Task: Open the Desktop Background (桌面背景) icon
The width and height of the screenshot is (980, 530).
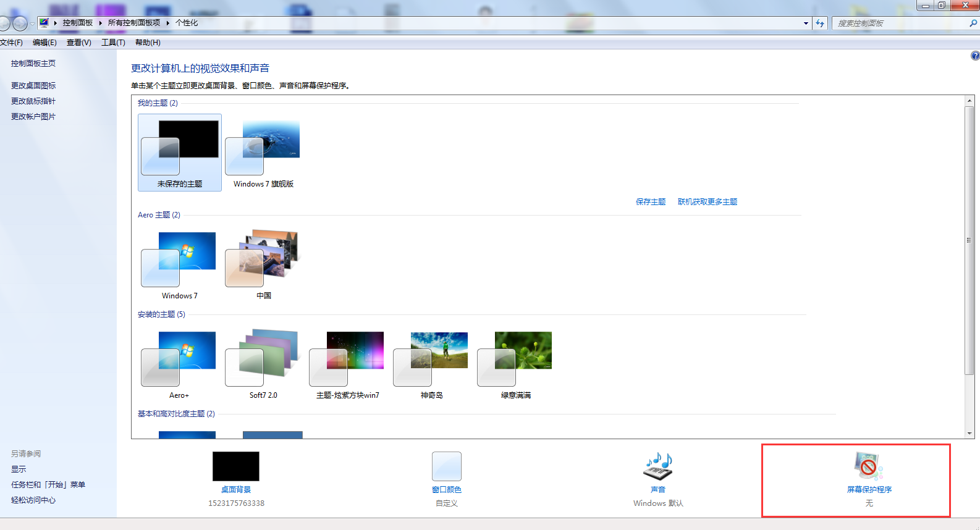Action: 236,466
